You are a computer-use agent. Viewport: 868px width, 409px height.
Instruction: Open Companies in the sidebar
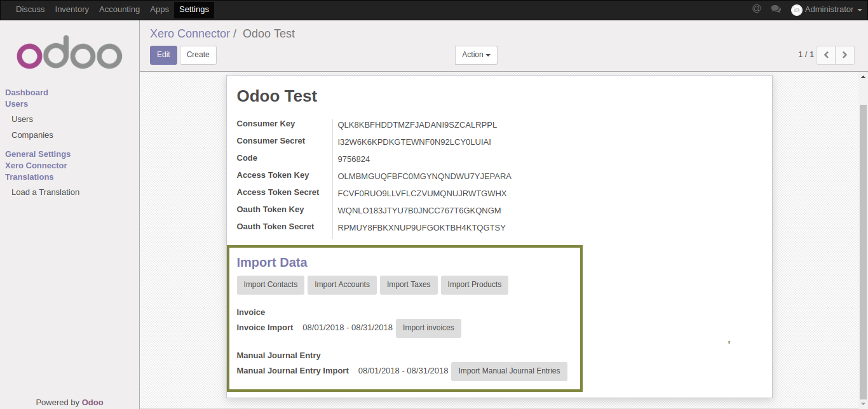coord(32,135)
